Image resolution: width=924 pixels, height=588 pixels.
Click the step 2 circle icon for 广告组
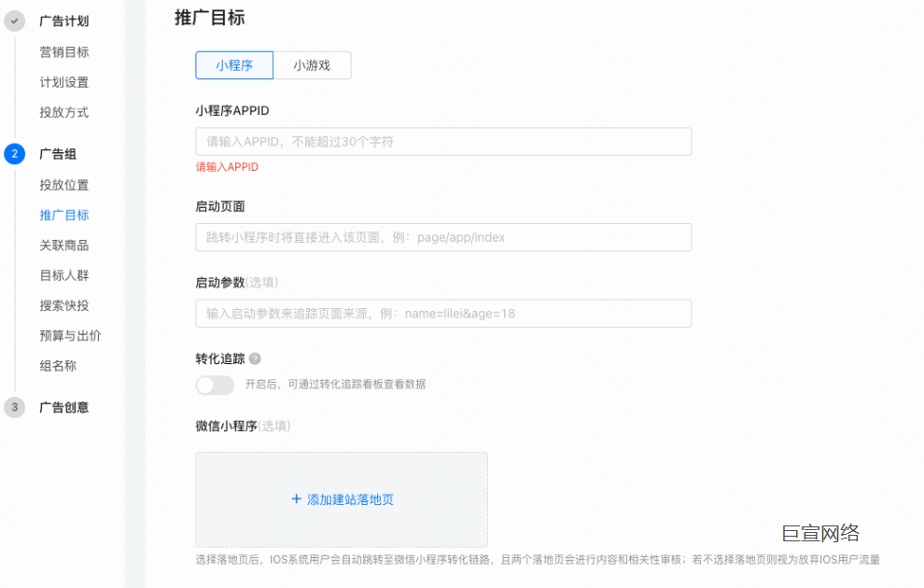pos(13,154)
